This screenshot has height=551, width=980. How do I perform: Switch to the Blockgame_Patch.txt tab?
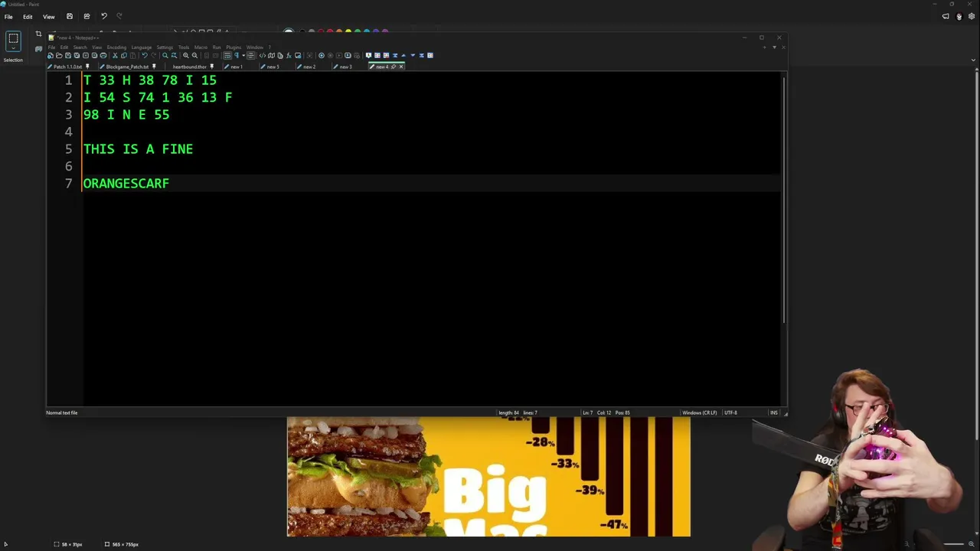tap(128, 67)
